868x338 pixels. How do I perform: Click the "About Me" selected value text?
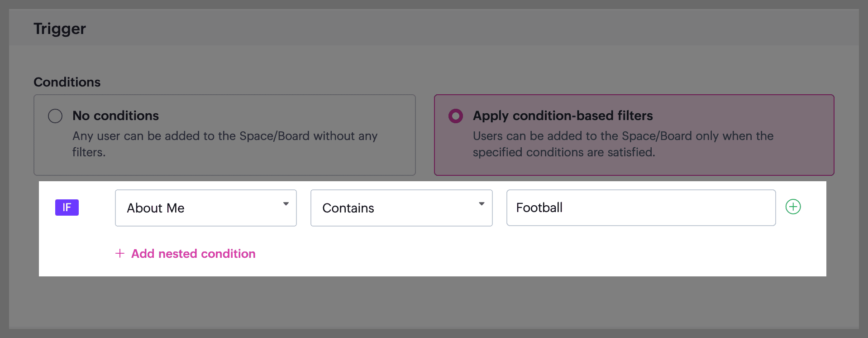[156, 208]
